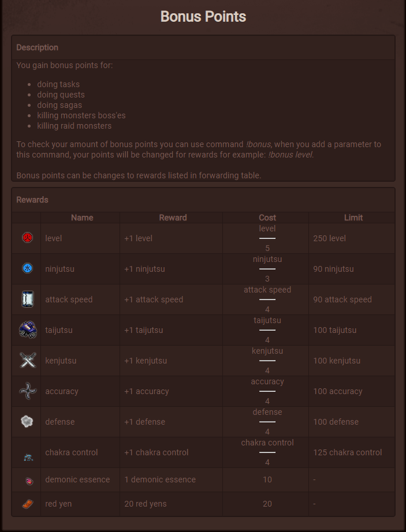
Task: Click the !bonus level example command text
Action: [x=290, y=155]
